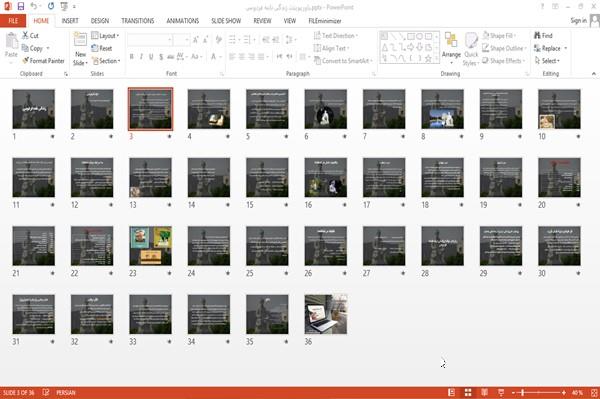Viewport: 600px width, 399px height.
Task: Open the font size combo box
Action: coord(181,40)
